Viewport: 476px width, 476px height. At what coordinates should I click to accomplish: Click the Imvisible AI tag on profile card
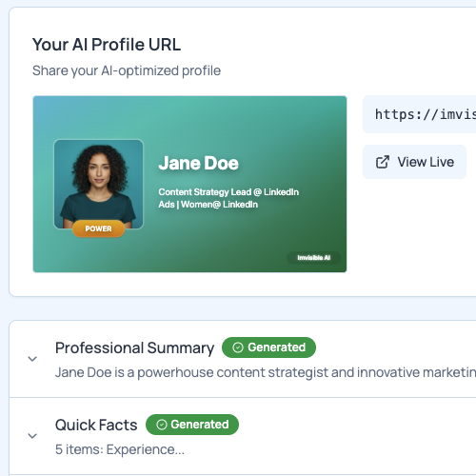point(314,258)
